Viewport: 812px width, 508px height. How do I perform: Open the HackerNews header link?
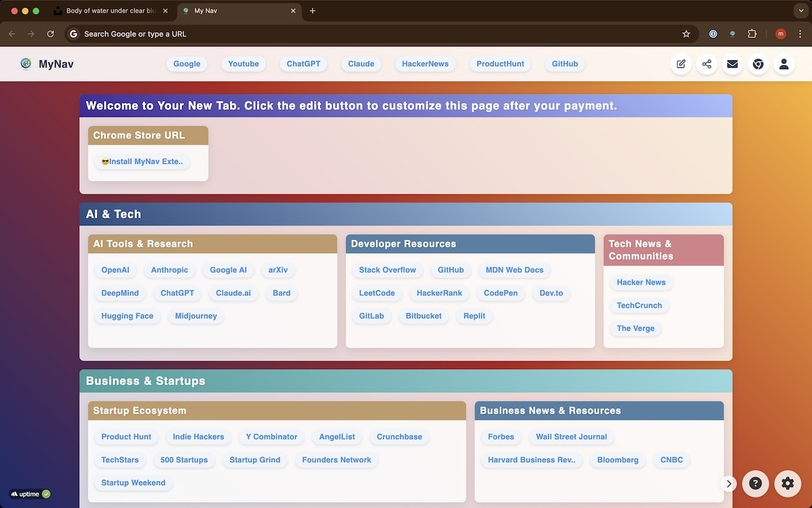tap(425, 64)
